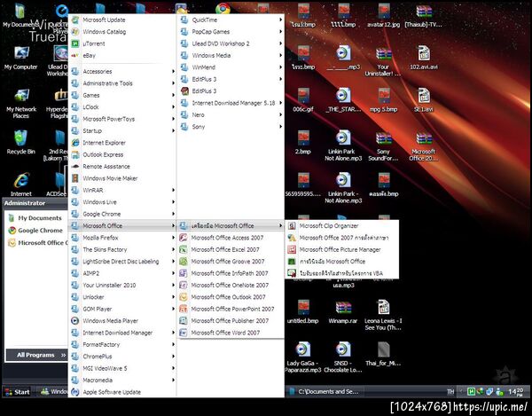The image size is (532, 416).
Task: Launch Microsoft Office Groove 2007
Action: tap(231, 262)
